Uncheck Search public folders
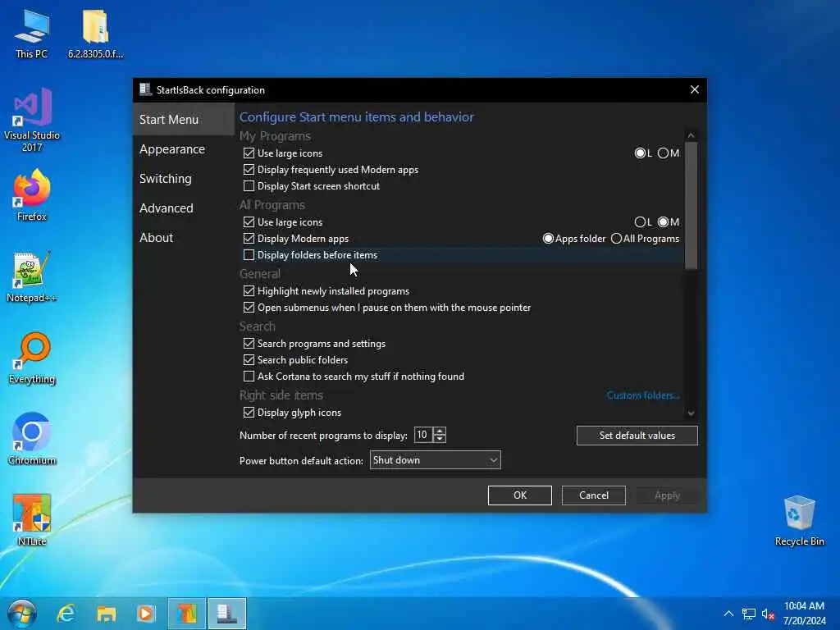The width and height of the screenshot is (840, 630). pos(249,360)
